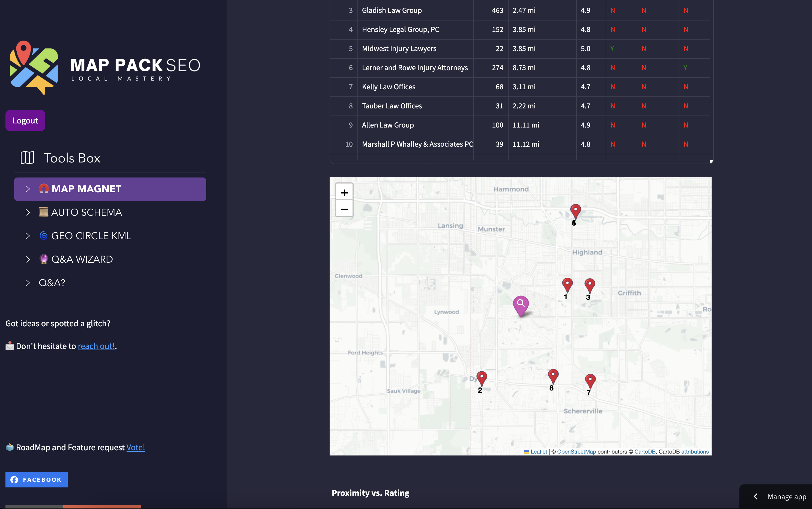The image size is (812, 509).
Task: Click map marker number 2
Action: point(482,379)
